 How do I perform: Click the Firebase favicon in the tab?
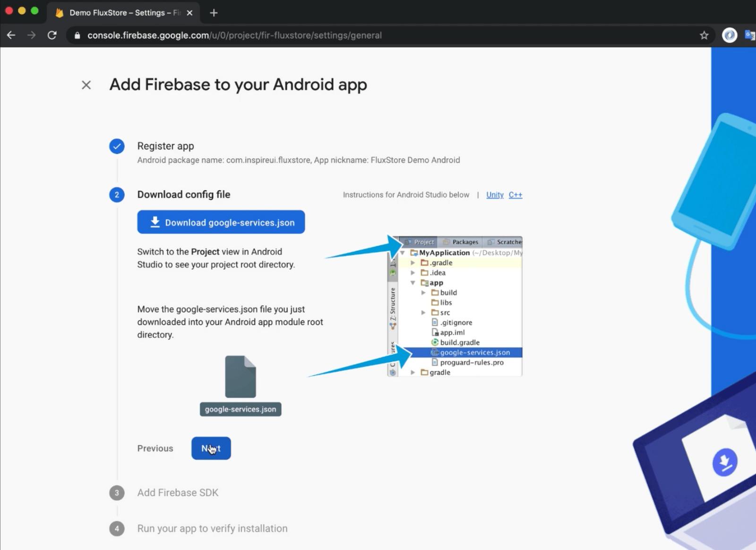coord(60,13)
